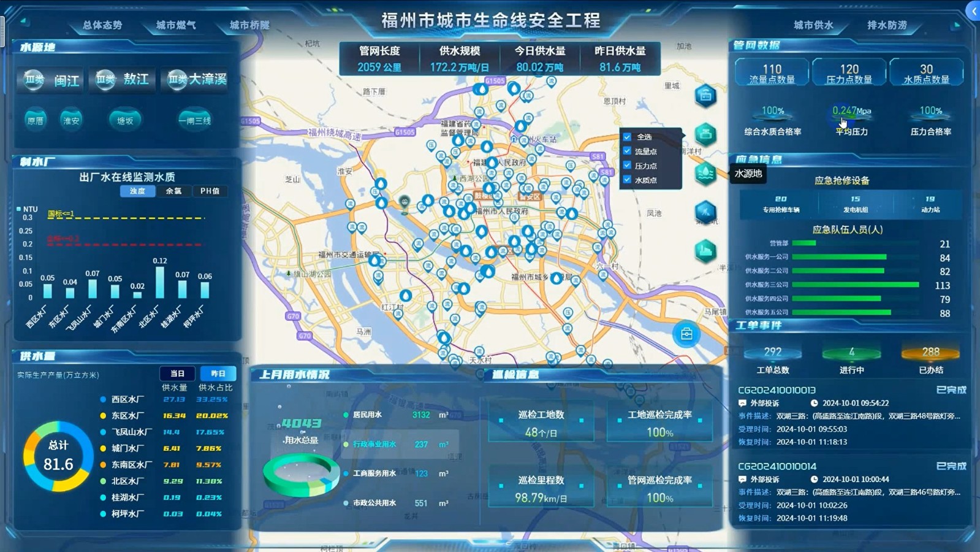Uncheck the 全选 checkbox
Image resolution: width=980 pixels, height=552 pixels.
click(627, 137)
